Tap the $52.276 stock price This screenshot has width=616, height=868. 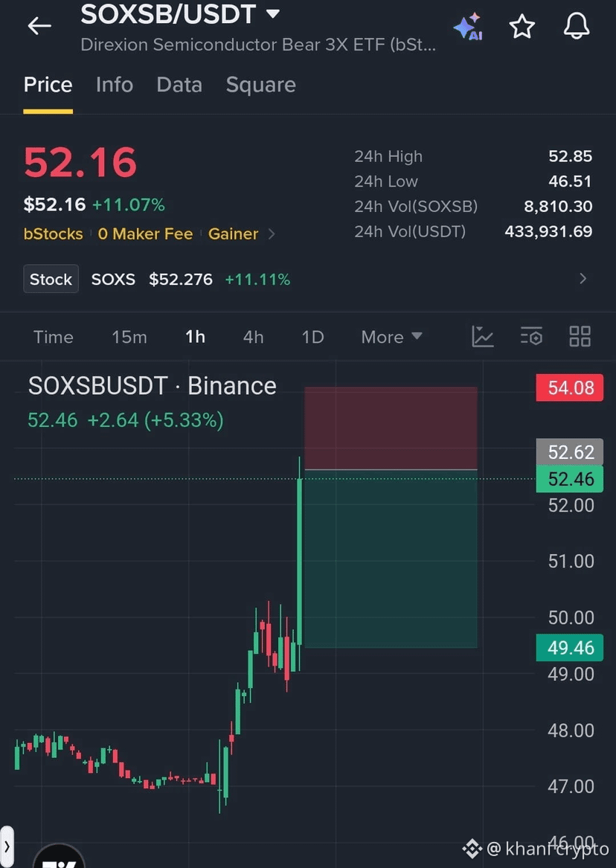181,279
